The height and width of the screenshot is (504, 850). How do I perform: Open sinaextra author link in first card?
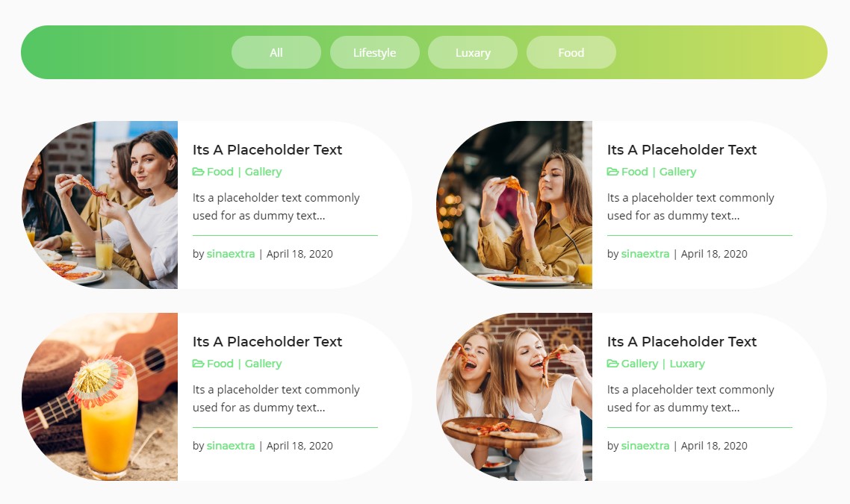point(231,254)
